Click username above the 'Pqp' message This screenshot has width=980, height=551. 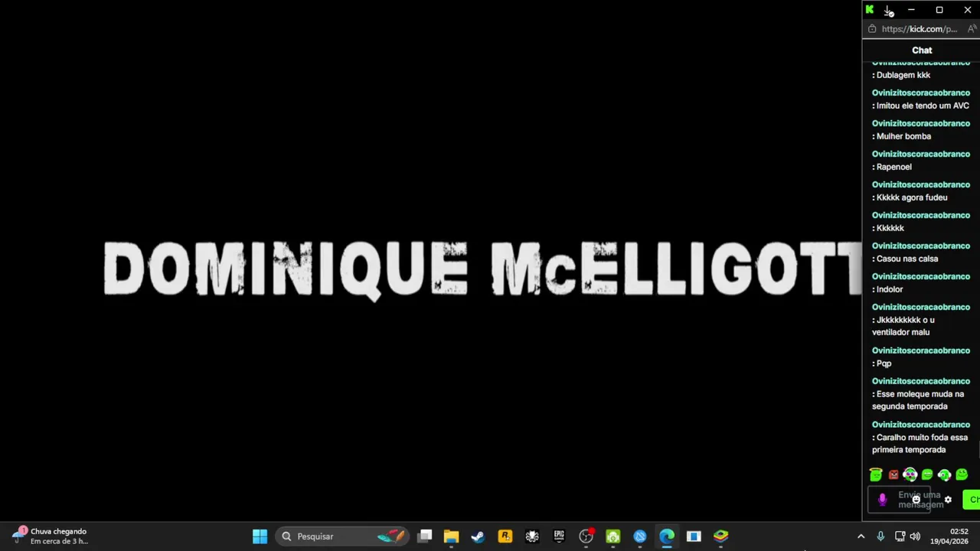[x=921, y=350]
